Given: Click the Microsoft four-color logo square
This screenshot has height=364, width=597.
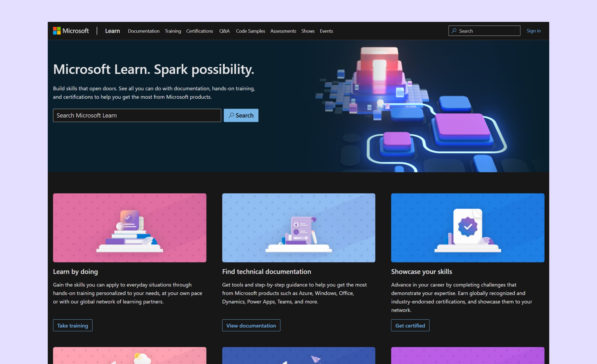Looking at the screenshot, I should tap(57, 31).
